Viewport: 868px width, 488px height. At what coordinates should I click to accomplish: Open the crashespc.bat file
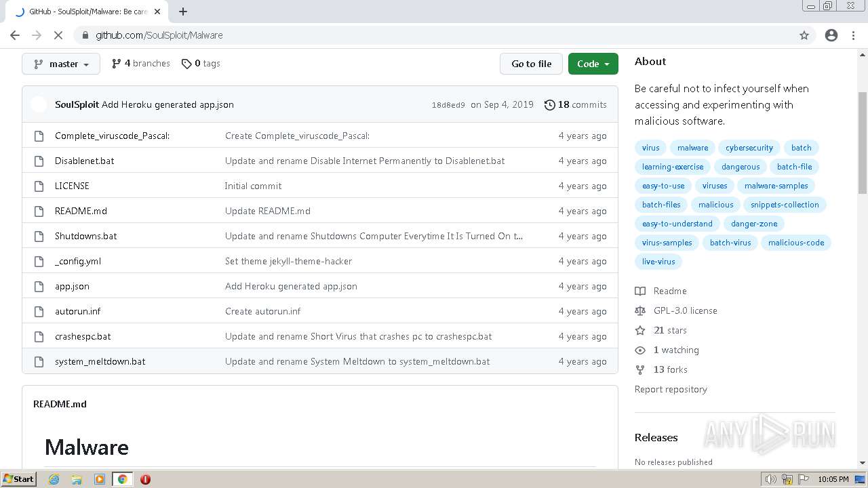(x=83, y=336)
